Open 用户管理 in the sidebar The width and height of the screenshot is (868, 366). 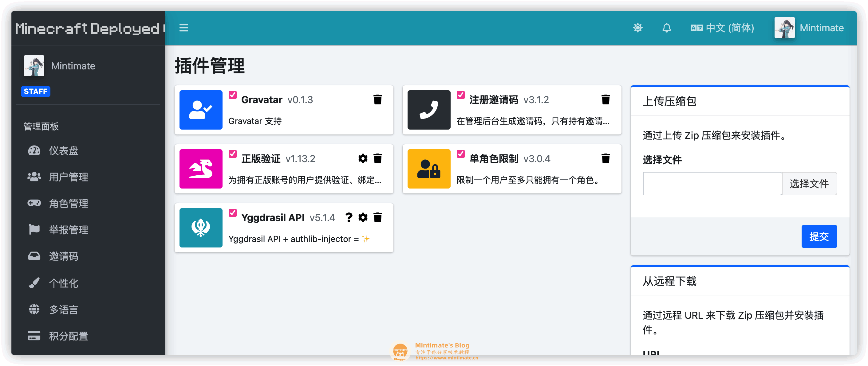pyautogui.click(x=88, y=177)
